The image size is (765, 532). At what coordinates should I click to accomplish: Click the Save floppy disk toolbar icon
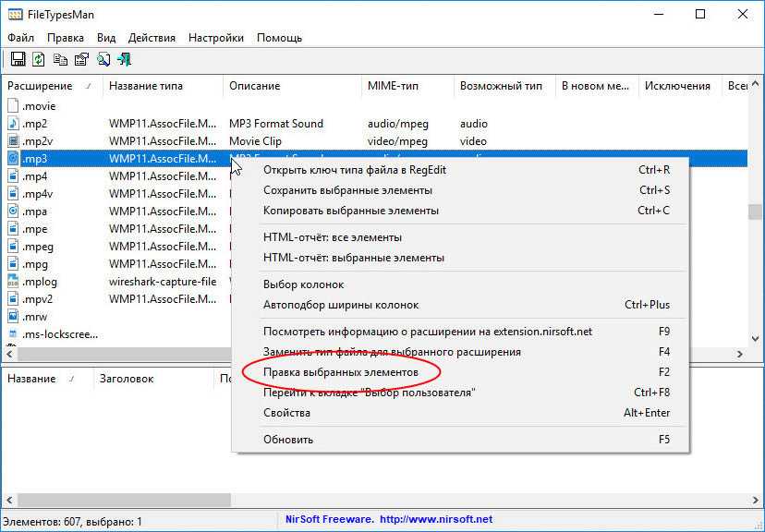tap(17, 60)
